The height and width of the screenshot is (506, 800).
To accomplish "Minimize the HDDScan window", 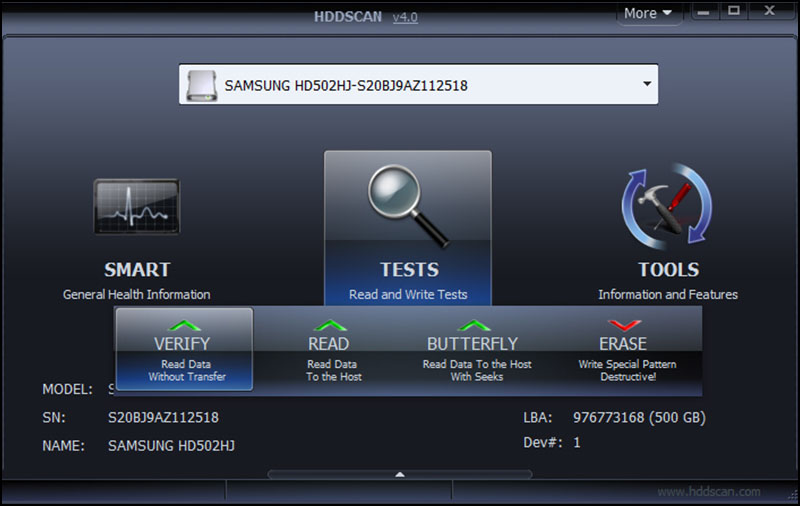I will (704, 11).
